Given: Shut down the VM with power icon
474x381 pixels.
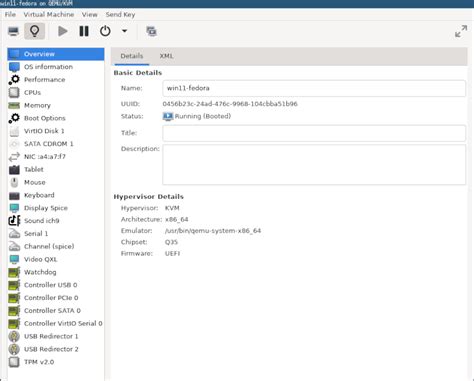Looking at the screenshot, I should (x=105, y=31).
